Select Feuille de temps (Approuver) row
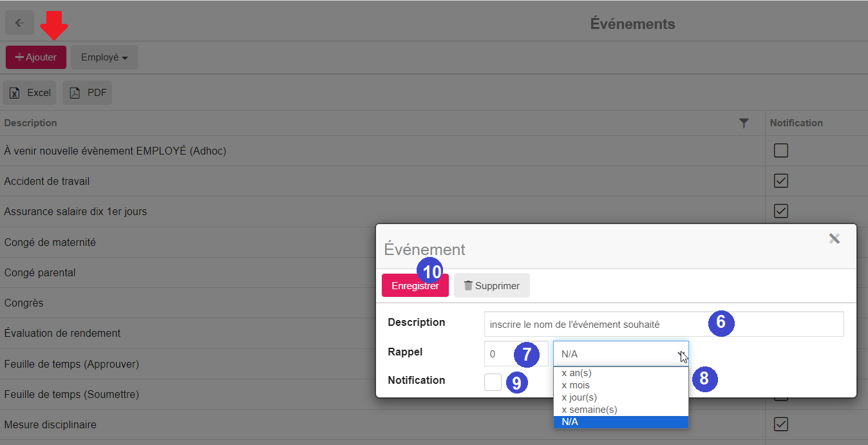 [187, 364]
